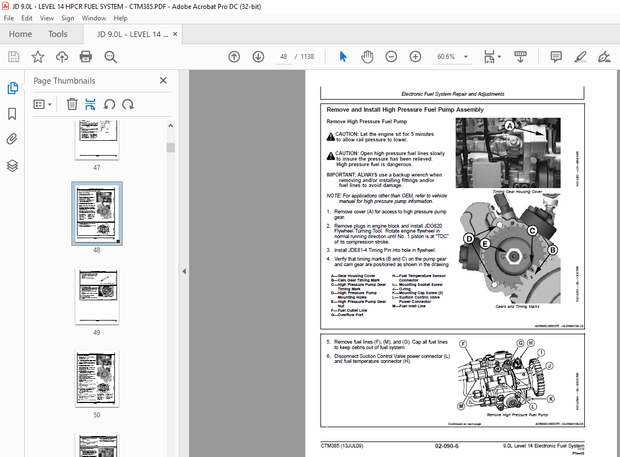Screen dimensions: 620x457
Task: Select the JD 9.0L - LEVEL 14 document tab
Action: pos(132,34)
